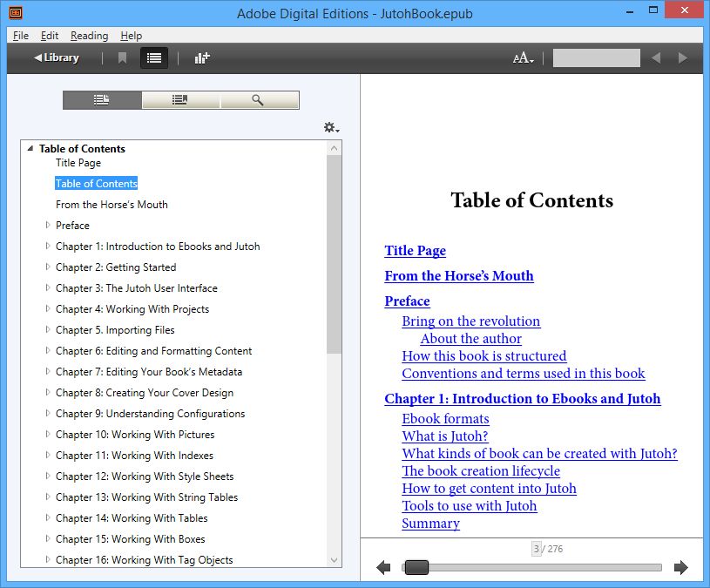Select highlighted Table of Contents tree entry
Image resolution: width=710 pixels, height=588 pixels.
pyautogui.click(x=96, y=183)
